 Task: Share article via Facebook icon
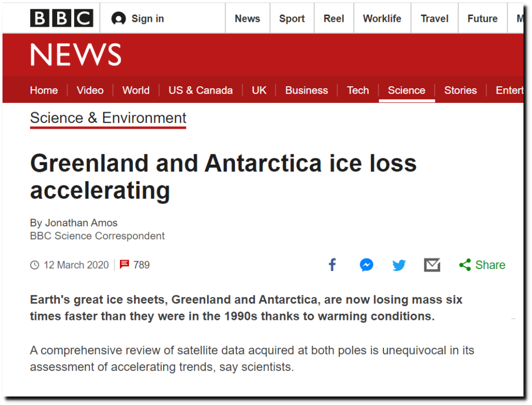[332, 265]
